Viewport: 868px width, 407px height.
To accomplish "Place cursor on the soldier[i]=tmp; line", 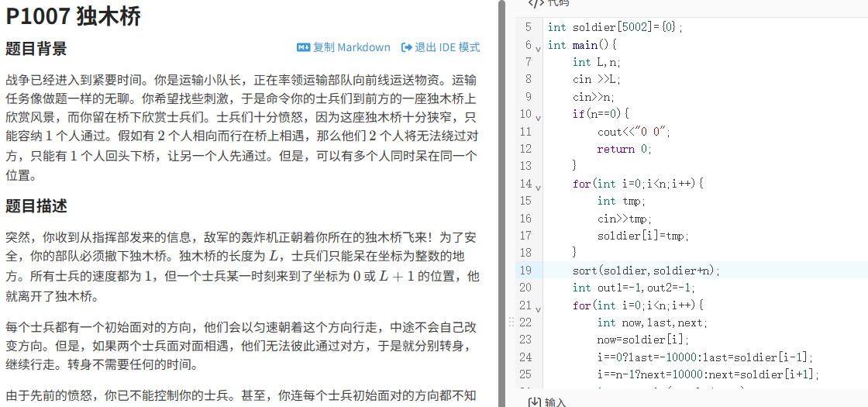I will point(643,236).
